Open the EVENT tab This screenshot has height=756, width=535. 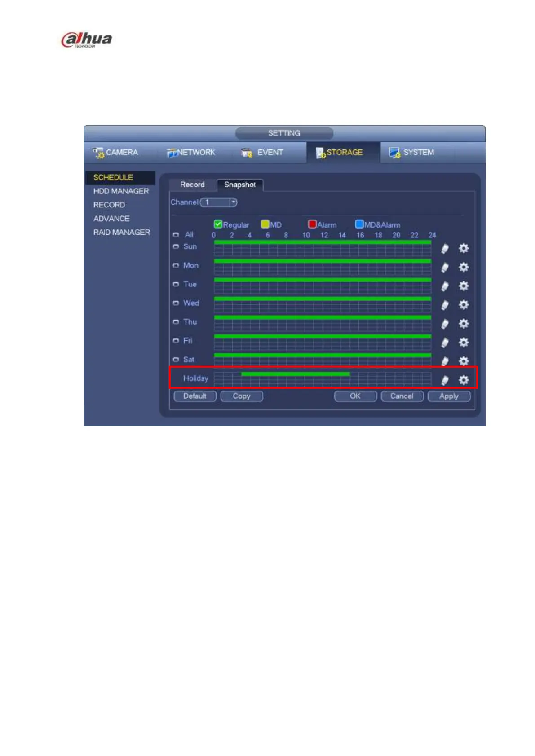click(262, 153)
